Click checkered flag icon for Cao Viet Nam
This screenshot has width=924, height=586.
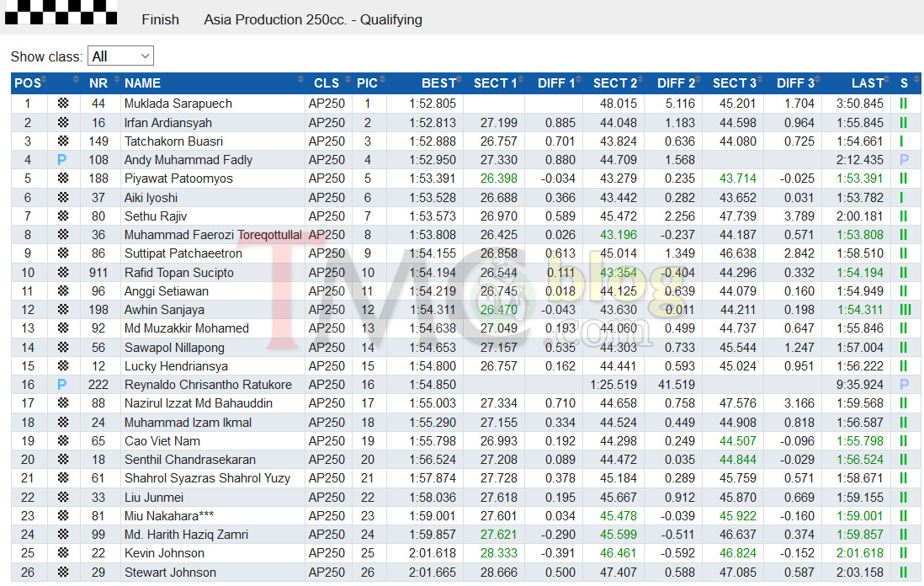point(63,441)
